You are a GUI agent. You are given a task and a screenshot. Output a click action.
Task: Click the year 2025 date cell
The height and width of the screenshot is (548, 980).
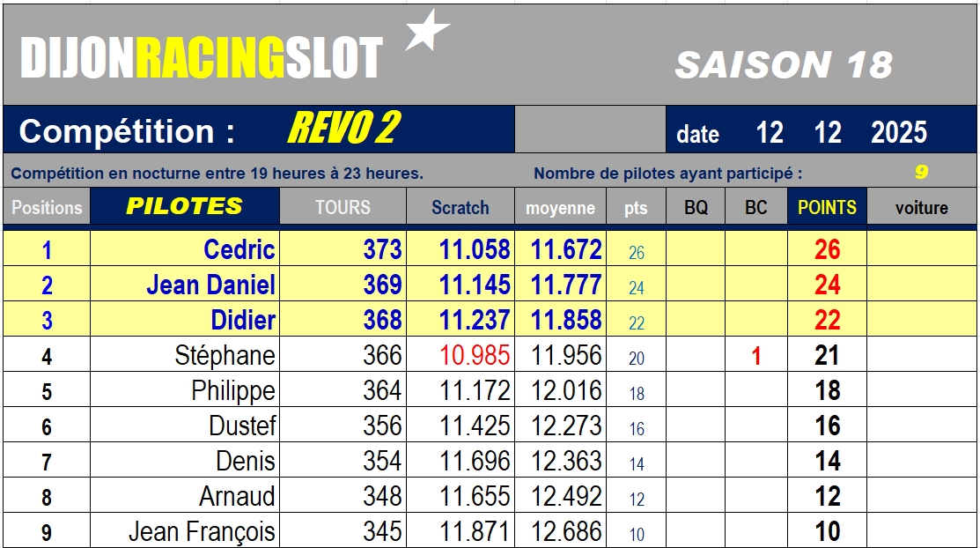coord(898,133)
